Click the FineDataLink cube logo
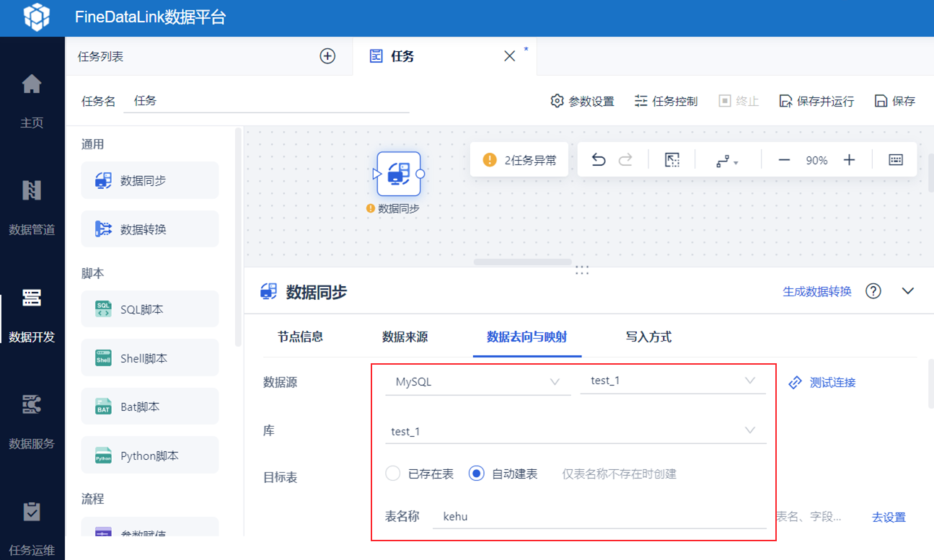This screenshot has height=560, width=934. 38,17
